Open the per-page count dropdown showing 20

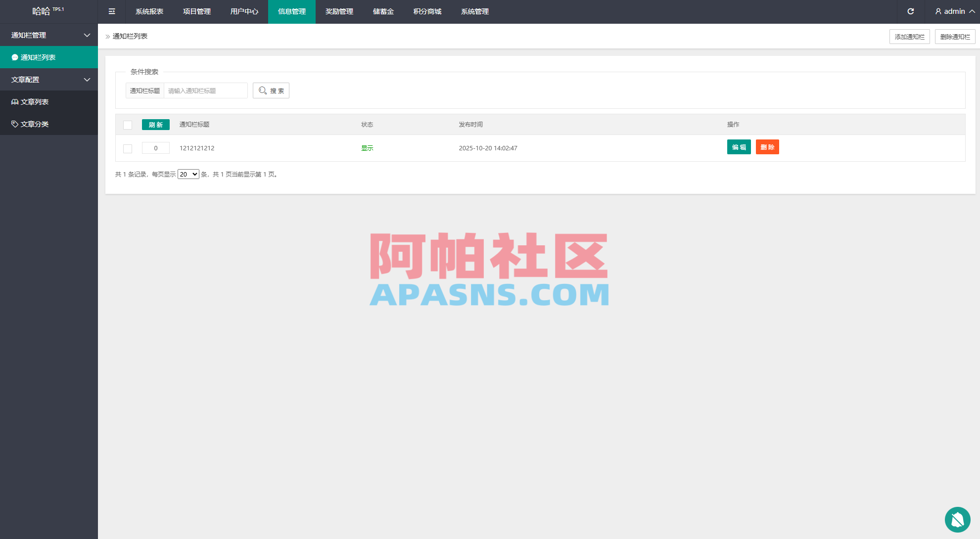[188, 174]
